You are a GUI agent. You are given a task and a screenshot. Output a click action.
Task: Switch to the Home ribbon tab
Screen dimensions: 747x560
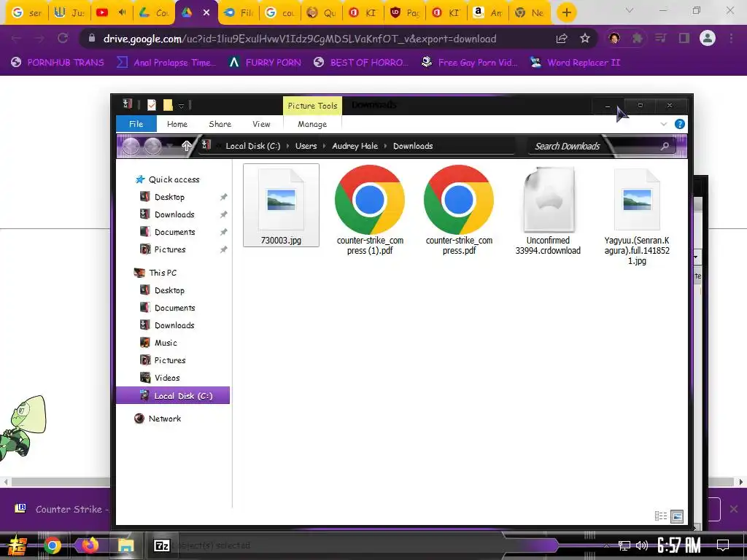pos(177,124)
